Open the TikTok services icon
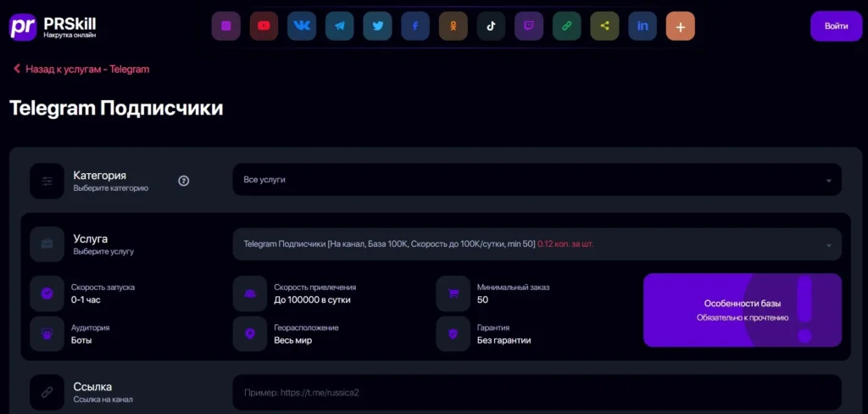This screenshot has height=414, width=868. (x=491, y=26)
